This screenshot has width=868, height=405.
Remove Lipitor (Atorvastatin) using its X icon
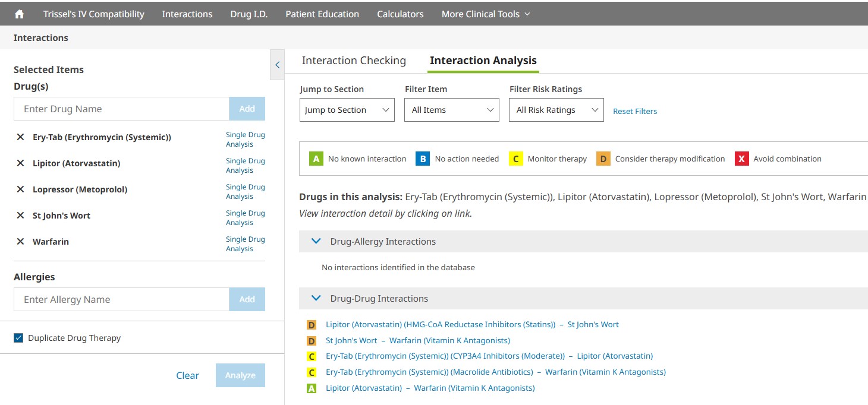pyautogui.click(x=20, y=163)
